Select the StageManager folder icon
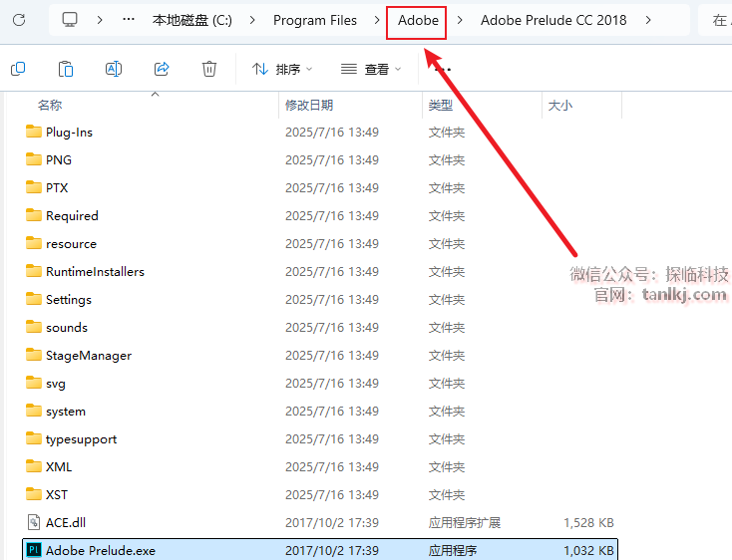The width and height of the screenshot is (732, 560). (34, 355)
